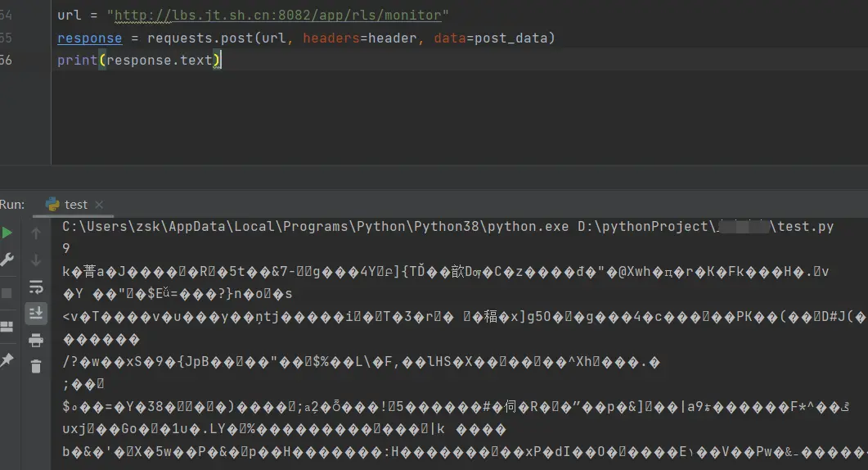The height and width of the screenshot is (470, 868).
Task: Toggle Scroll to End of console
Action: [36, 313]
